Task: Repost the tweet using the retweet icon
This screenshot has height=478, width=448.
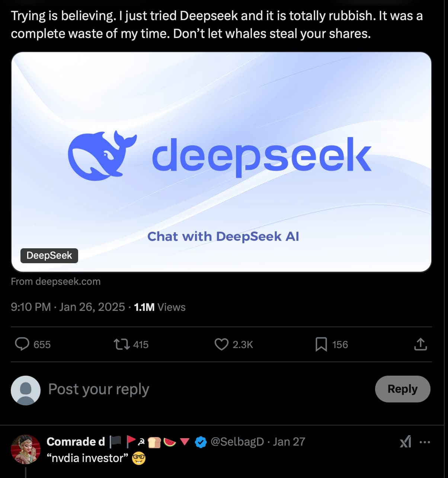Action: (122, 344)
